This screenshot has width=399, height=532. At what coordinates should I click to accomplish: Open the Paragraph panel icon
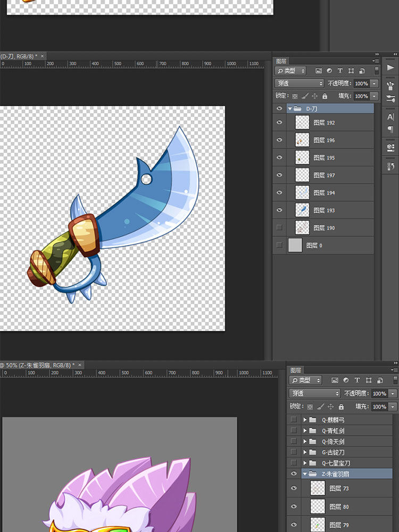point(390,130)
